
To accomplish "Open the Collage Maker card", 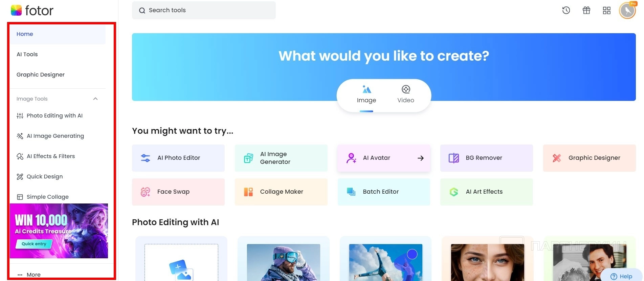I will click(281, 192).
